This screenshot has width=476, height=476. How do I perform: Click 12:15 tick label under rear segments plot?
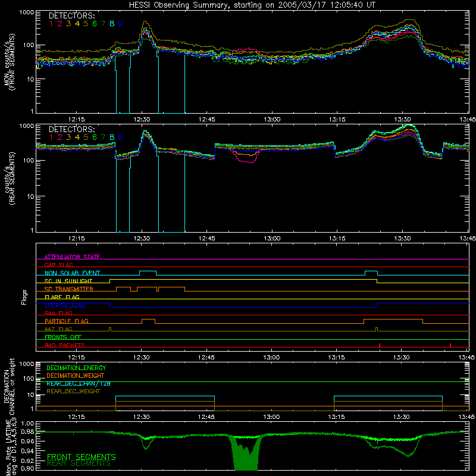click(76, 239)
